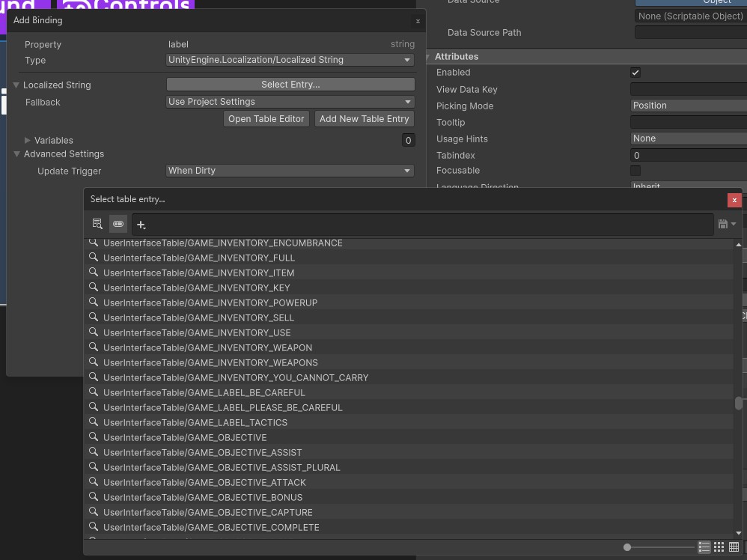
Task: Open the Type dropdown showing Localized String
Action: pos(290,60)
